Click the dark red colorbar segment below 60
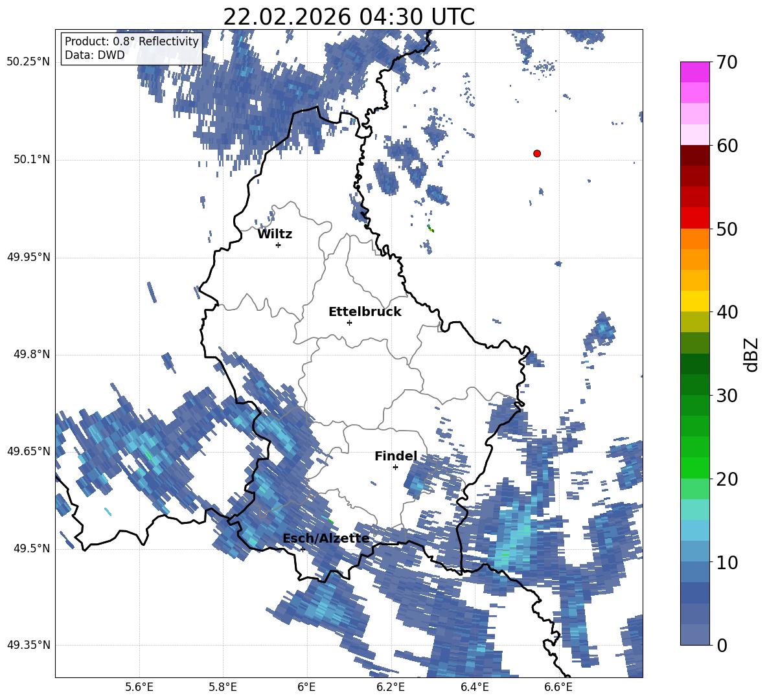Screen dimensions: 767x700 click(x=694, y=155)
